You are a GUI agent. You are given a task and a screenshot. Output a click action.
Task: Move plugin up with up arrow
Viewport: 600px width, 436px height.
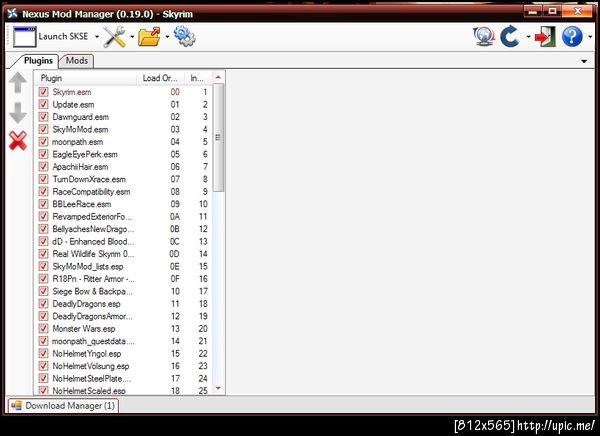[x=18, y=83]
